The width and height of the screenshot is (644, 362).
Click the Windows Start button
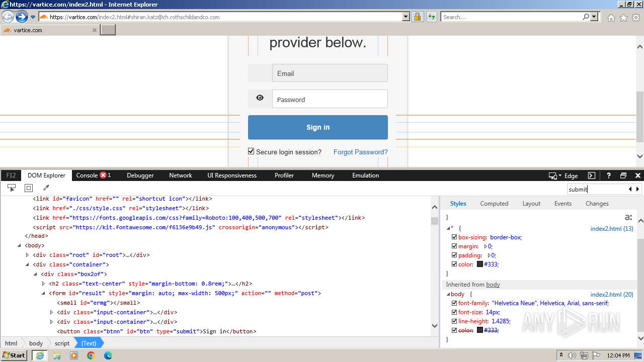point(14,355)
